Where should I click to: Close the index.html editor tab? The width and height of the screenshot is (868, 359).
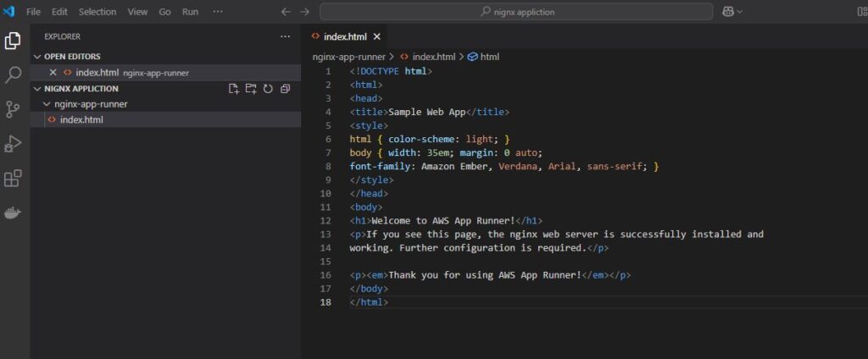click(x=377, y=36)
